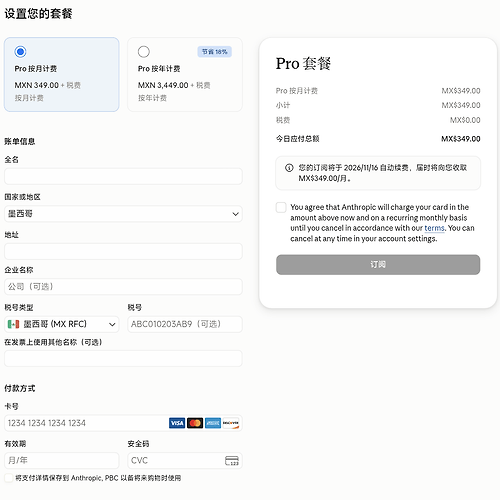Viewport: 500px width, 500px height.
Task: Open the 国家或地区 dropdown showing 墨西哥
Action: (123, 214)
